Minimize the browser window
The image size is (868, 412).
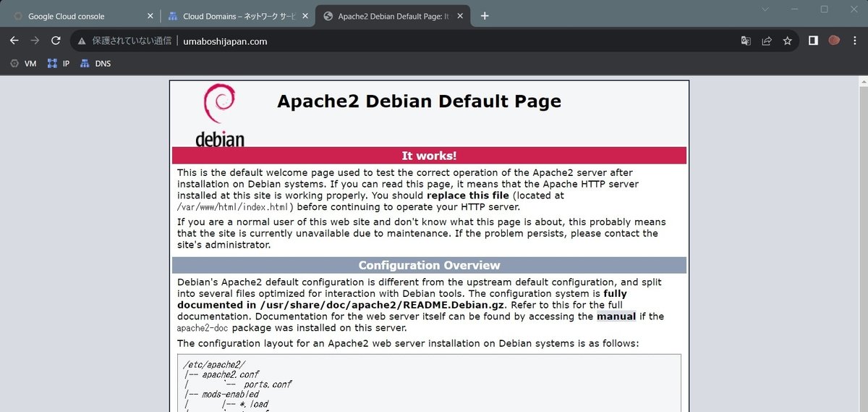(x=795, y=9)
